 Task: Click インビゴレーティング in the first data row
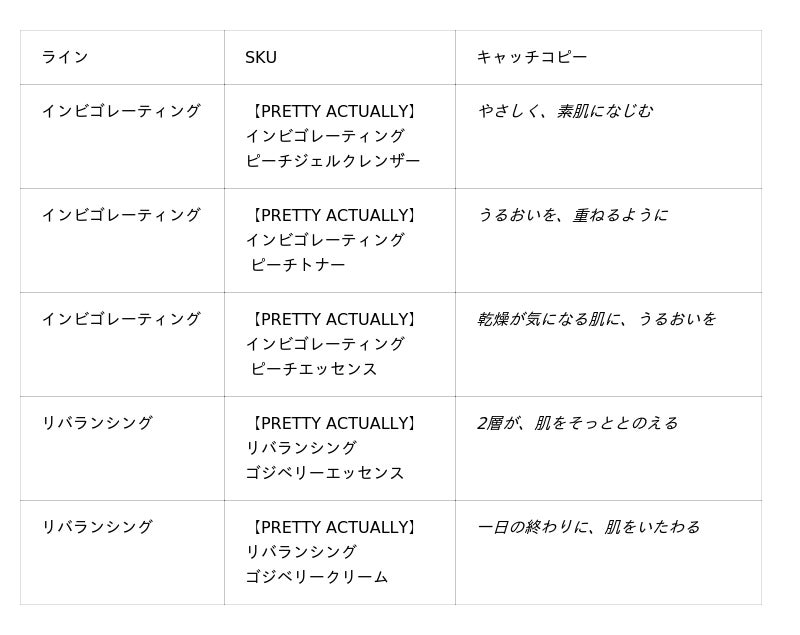121,111
